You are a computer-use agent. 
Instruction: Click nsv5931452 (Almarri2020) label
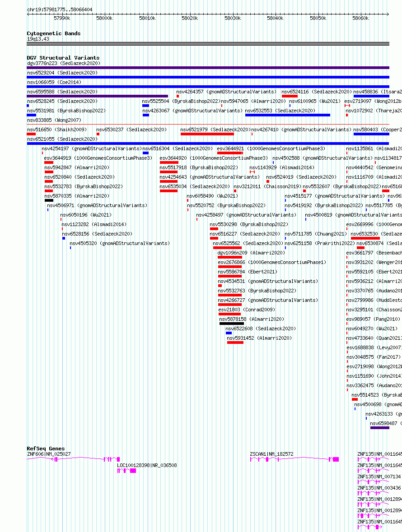[259, 338]
